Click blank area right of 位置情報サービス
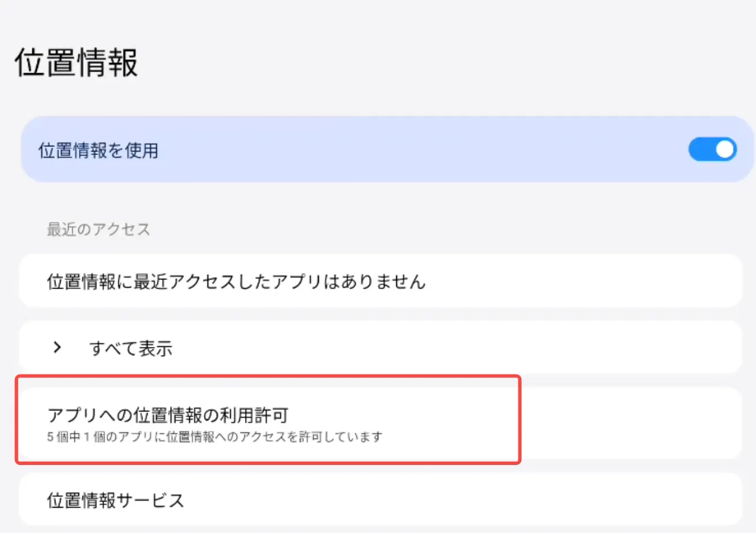The image size is (756, 533). pyautogui.click(x=461, y=500)
